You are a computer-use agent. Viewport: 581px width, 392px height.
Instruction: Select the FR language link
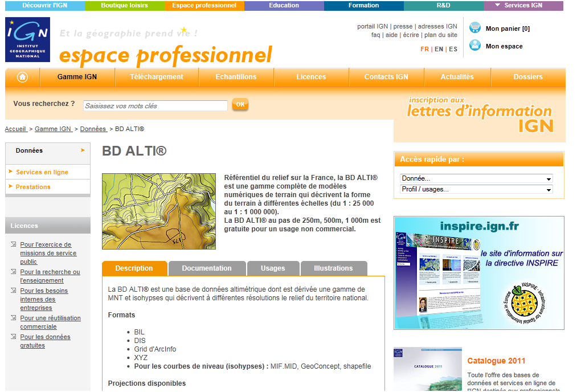pyautogui.click(x=424, y=49)
